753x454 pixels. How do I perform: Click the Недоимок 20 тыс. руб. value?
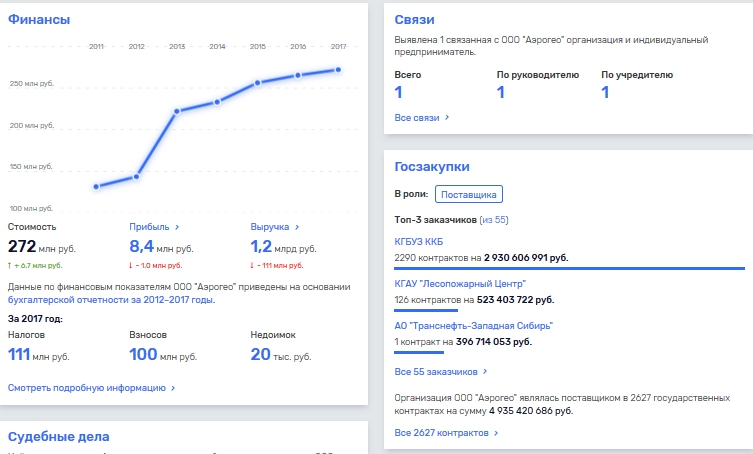pyautogui.click(x=281, y=355)
